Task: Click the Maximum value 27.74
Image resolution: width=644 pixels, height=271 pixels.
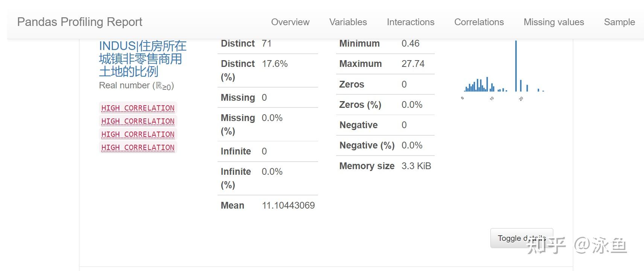Action: [413, 64]
